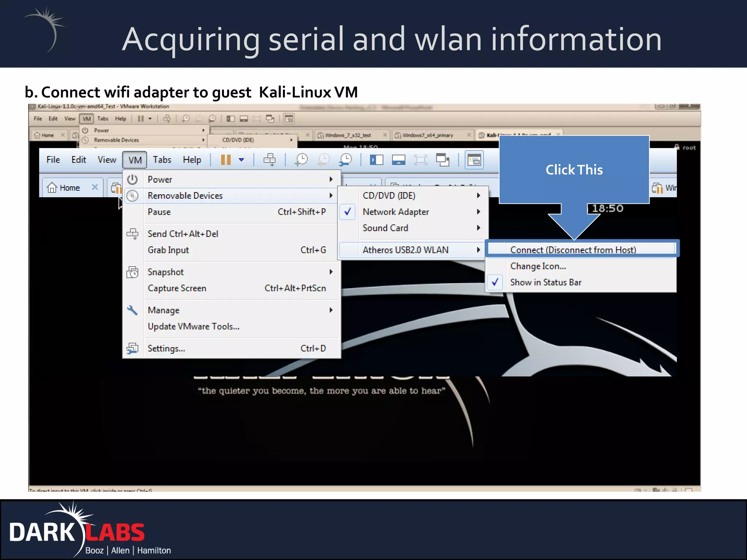Click the 18:50 clock in the Kali panel
Screen dimensions: 747x560
tap(607, 209)
